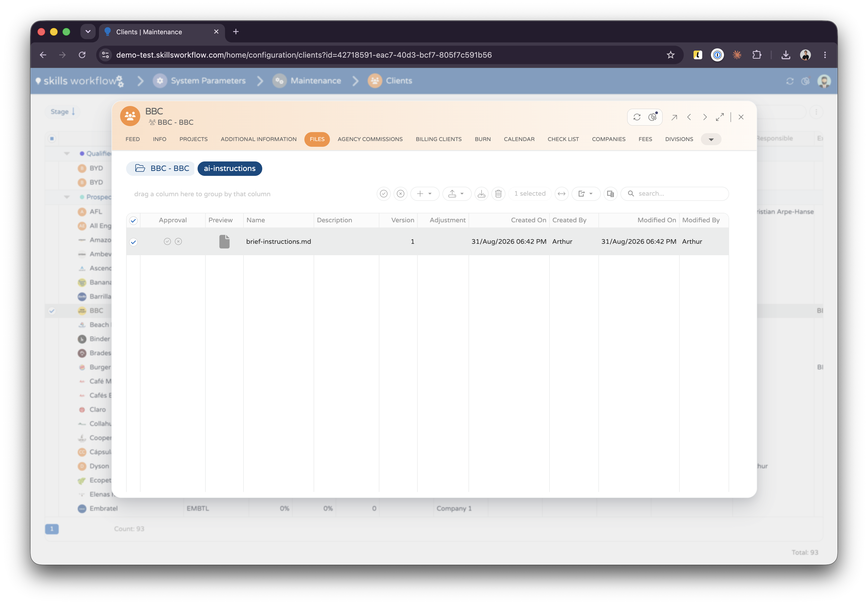Click the Maintenance cogs breadcrumb icon
Viewport: 868px width, 605px height.
279,80
